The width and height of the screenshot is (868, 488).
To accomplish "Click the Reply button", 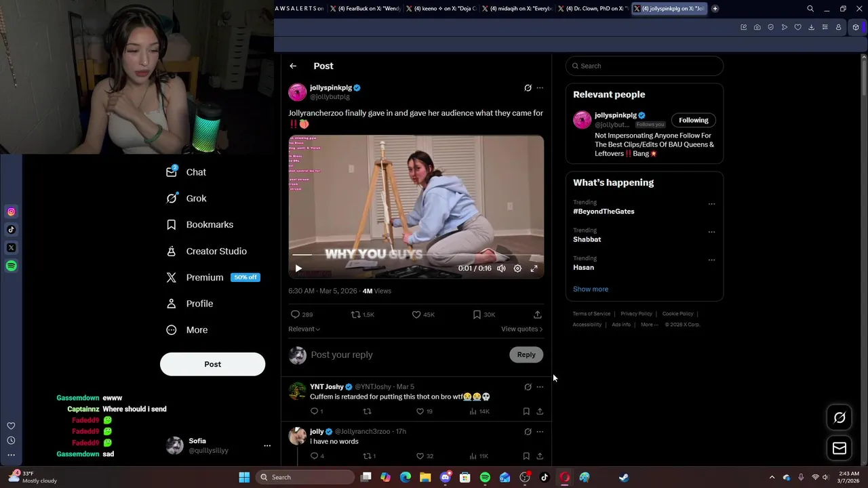I will click(x=526, y=354).
